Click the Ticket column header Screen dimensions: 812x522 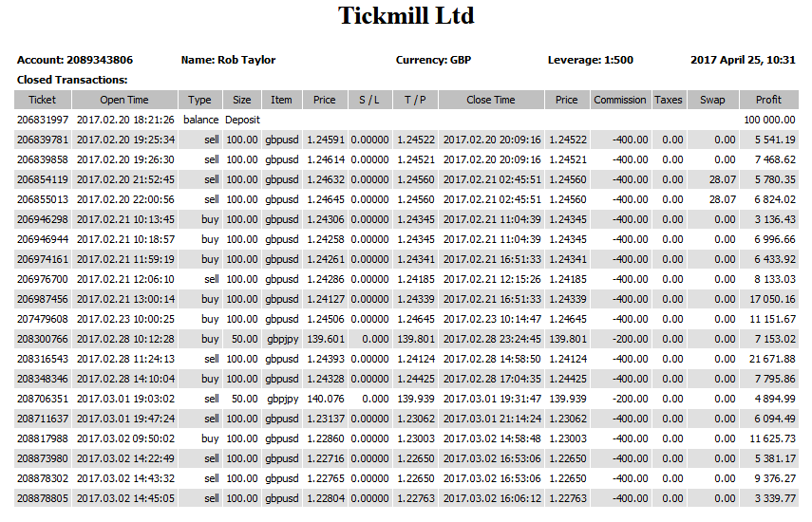tap(43, 100)
